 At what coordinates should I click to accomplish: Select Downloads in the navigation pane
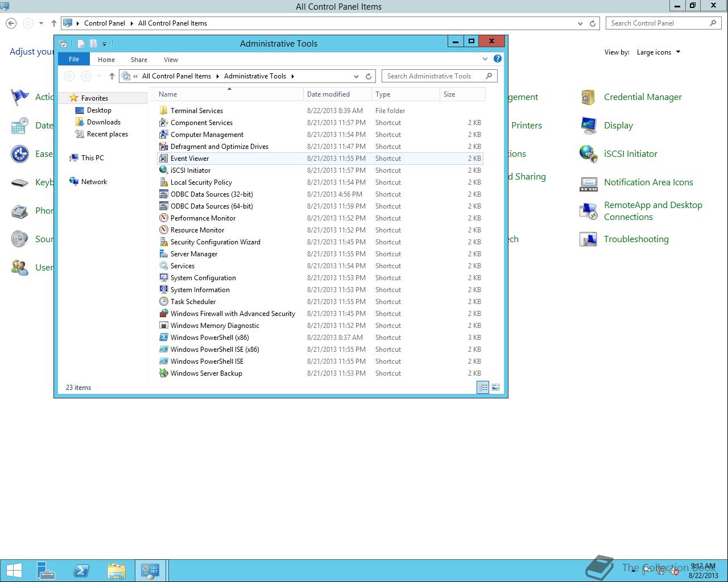104,122
